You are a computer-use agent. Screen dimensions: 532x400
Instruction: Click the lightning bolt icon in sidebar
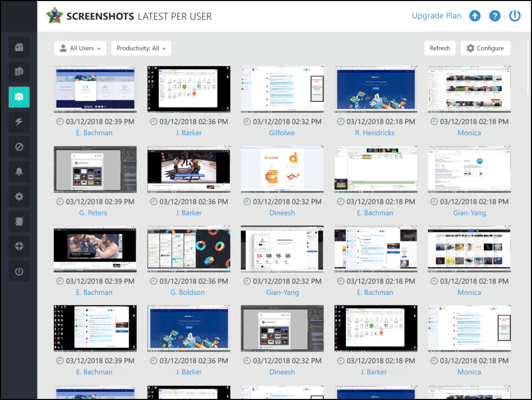(x=19, y=122)
